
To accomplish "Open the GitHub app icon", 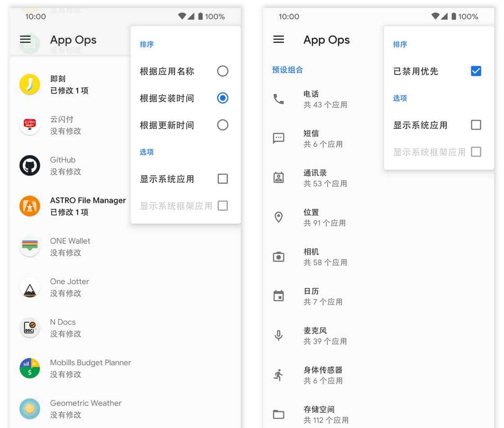I will point(30,165).
